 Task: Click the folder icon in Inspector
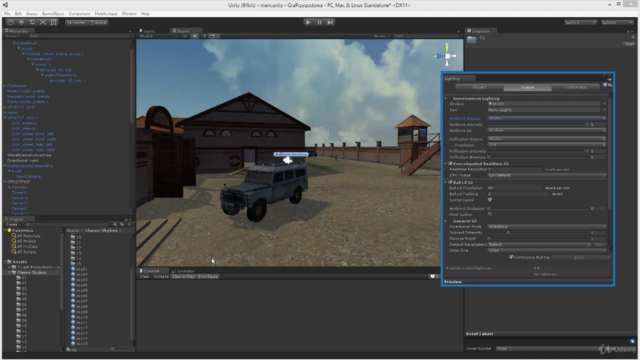[x=471, y=40]
